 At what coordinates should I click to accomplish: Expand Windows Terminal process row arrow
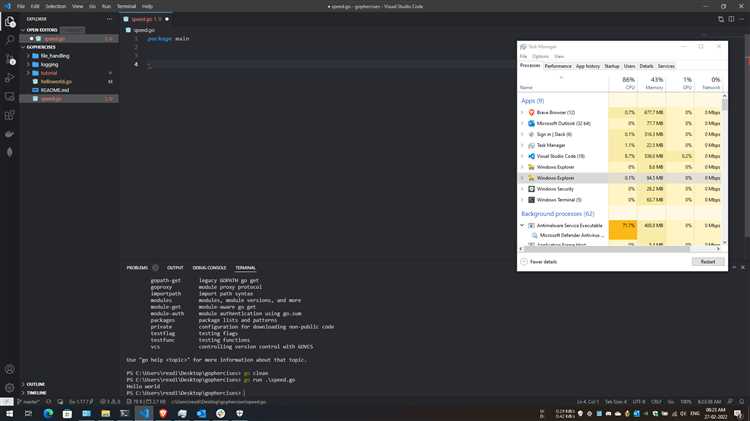pos(522,200)
